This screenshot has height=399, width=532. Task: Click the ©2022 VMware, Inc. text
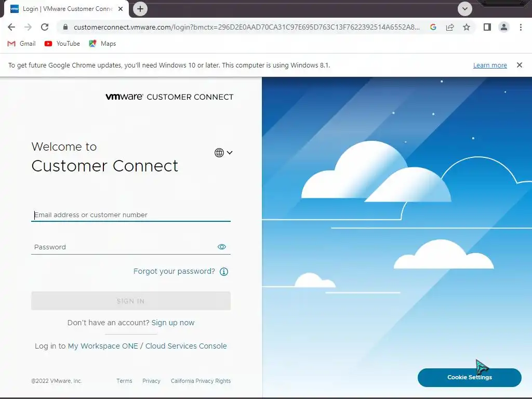tap(56, 381)
